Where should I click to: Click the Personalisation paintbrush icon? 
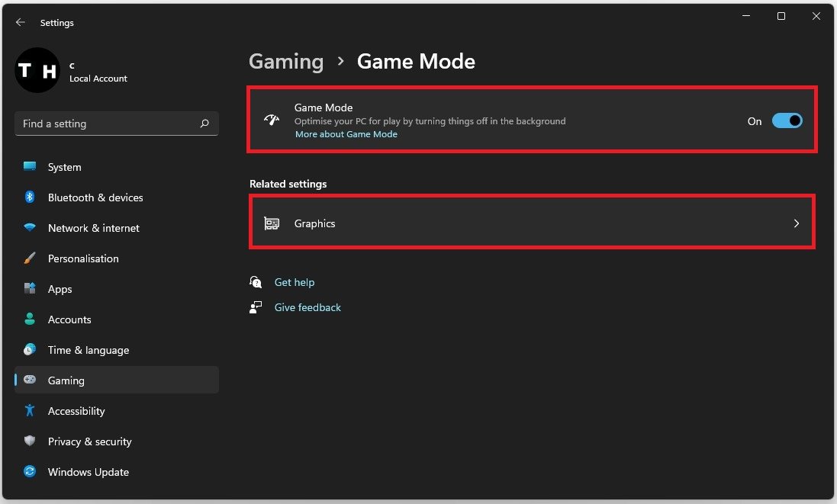(30, 258)
